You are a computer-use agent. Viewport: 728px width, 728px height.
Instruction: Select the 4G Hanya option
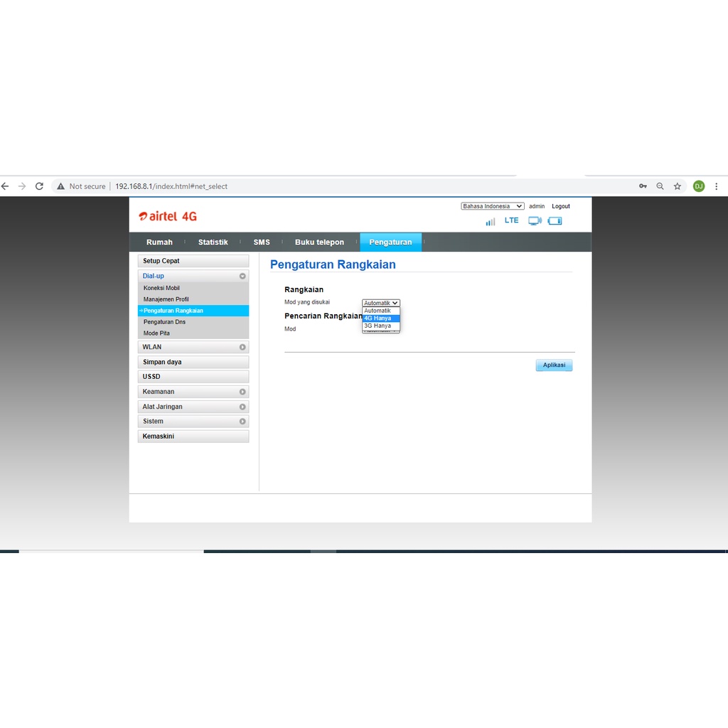(x=381, y=318)
